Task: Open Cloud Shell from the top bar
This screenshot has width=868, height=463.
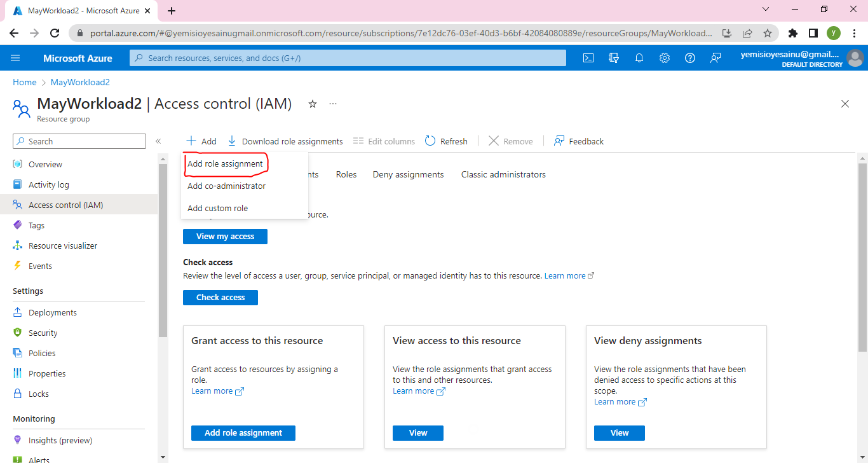Action: pyautogui.click(x=588, y=58)
